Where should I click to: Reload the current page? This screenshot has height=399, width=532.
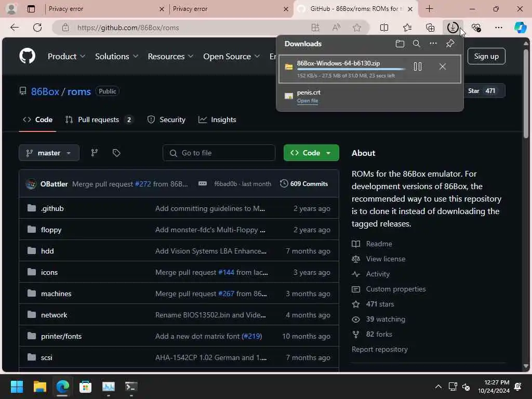click(x=37, y=28)
